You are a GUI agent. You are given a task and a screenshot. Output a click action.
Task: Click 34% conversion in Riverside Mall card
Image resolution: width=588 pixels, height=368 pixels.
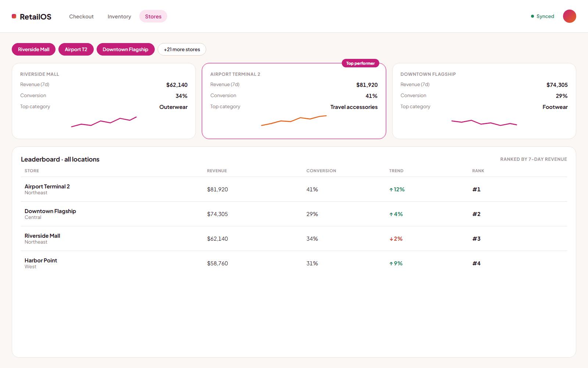coord(182,96)
